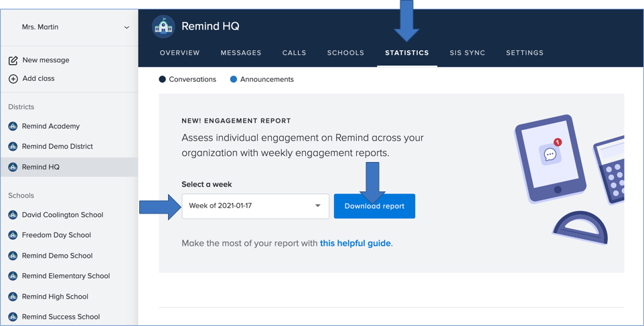Toggle the Conversations legend dot

pyautogui.click(x=162, y=79)
